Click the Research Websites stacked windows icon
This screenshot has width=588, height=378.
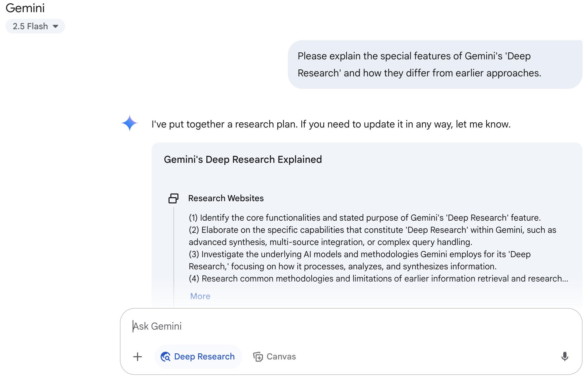[173, 198]
